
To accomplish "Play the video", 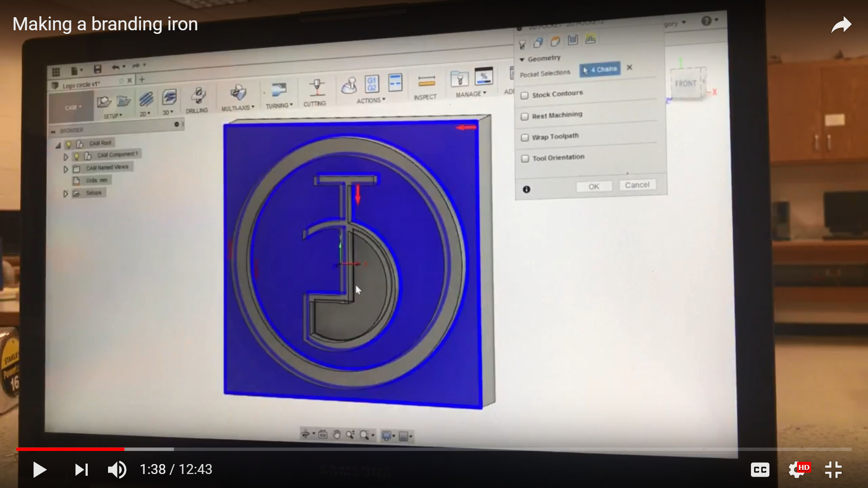I will tap(40, 470).
